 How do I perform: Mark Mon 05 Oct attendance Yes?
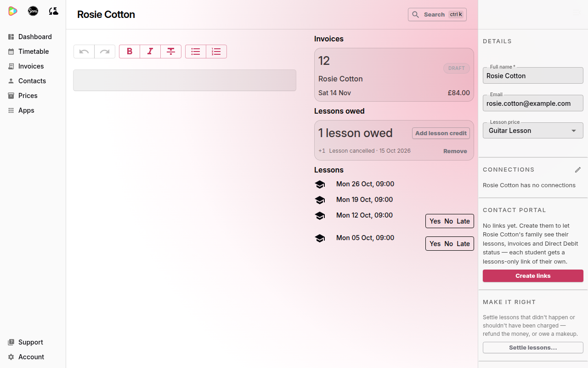tap(435, 244)
